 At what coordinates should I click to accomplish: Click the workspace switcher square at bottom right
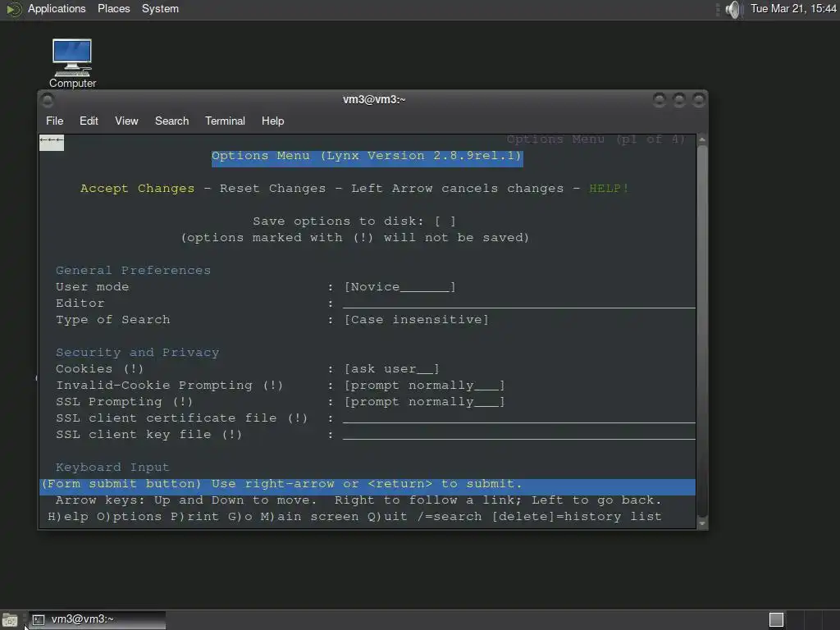coord(776,620)
